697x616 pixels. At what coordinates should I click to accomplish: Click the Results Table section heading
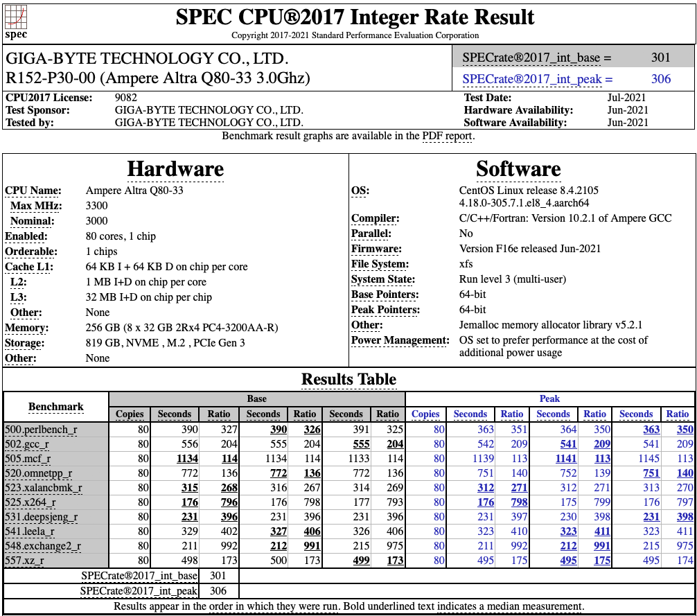[x=348, y=379]
